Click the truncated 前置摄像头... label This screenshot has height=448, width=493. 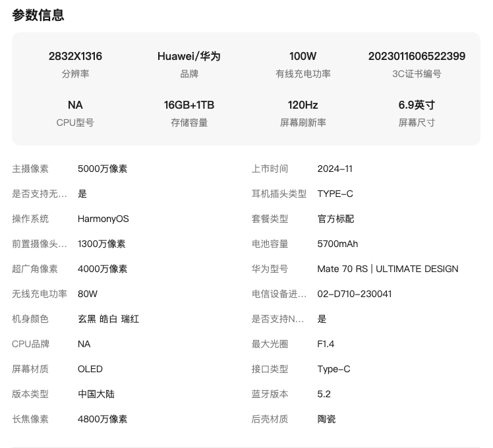40,244
